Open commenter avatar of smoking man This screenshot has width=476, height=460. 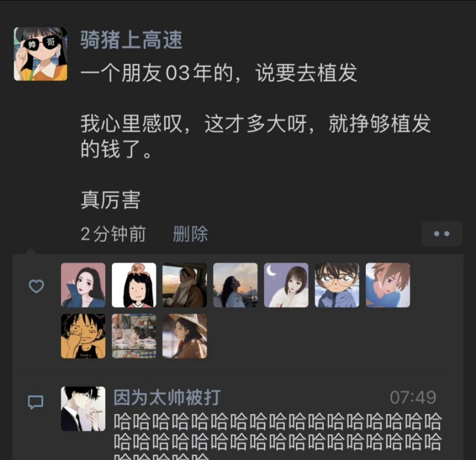[83, 409]
